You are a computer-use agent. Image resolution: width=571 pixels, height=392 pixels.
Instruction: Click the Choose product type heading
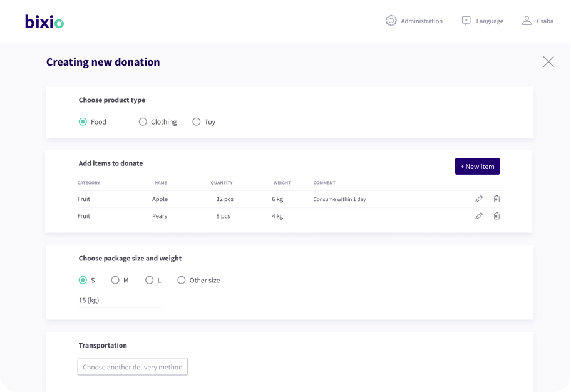point(112,100)
